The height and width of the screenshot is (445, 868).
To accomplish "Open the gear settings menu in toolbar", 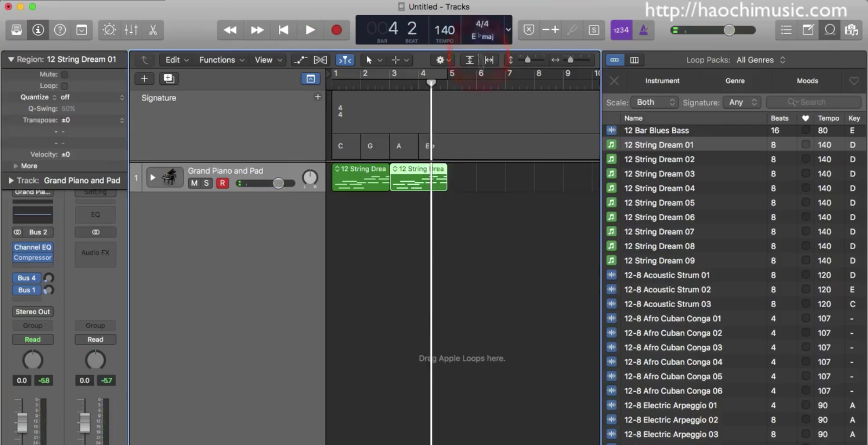I will point(443,60).
